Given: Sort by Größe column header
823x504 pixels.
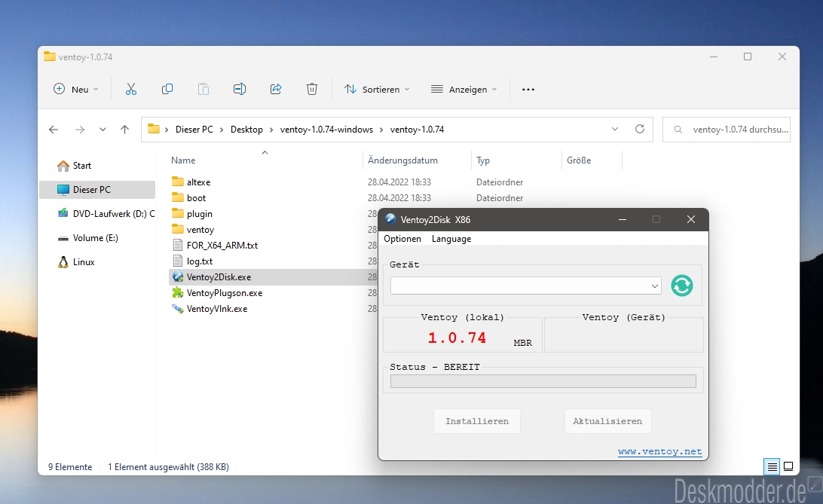Looking at the screenshot, I should click(579, 160).
